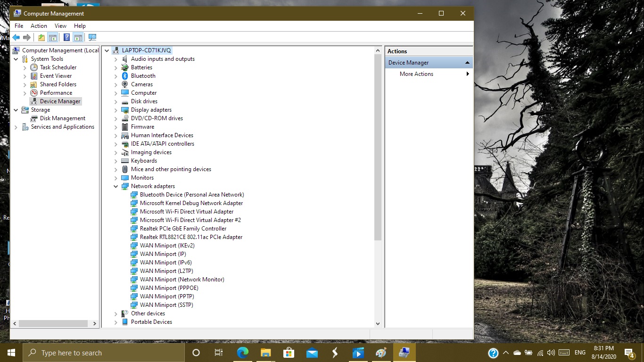Select Task Scheduler in console tree

tap(58, 67)
